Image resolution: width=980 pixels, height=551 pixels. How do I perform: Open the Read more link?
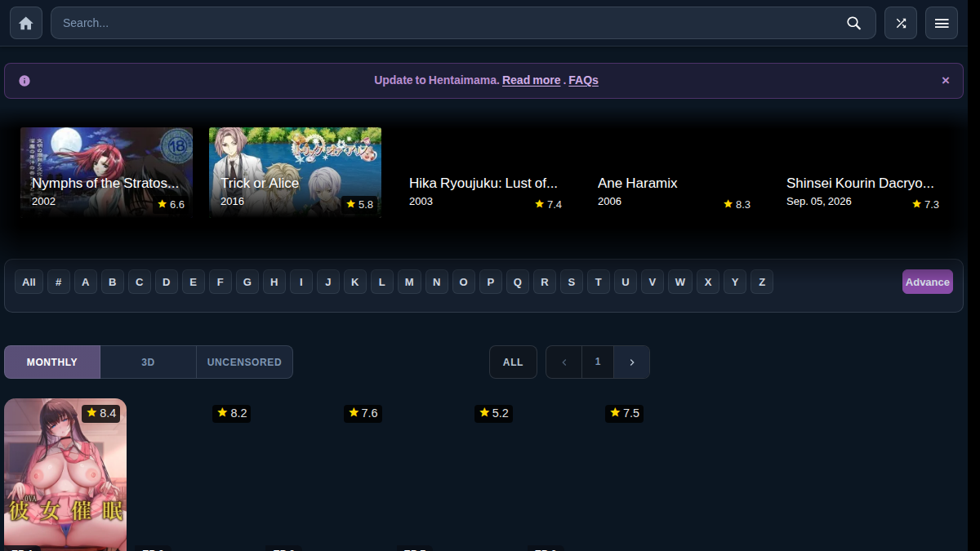[532, 80]
